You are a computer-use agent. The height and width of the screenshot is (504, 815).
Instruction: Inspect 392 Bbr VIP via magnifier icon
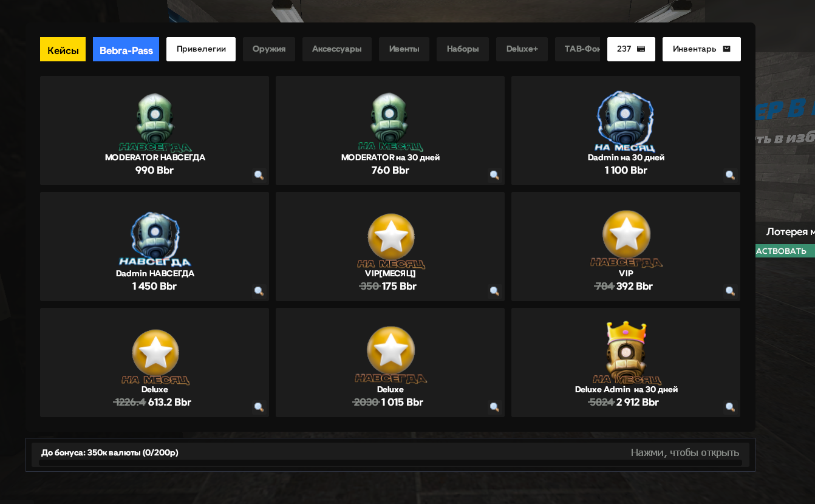click(730, 291)
